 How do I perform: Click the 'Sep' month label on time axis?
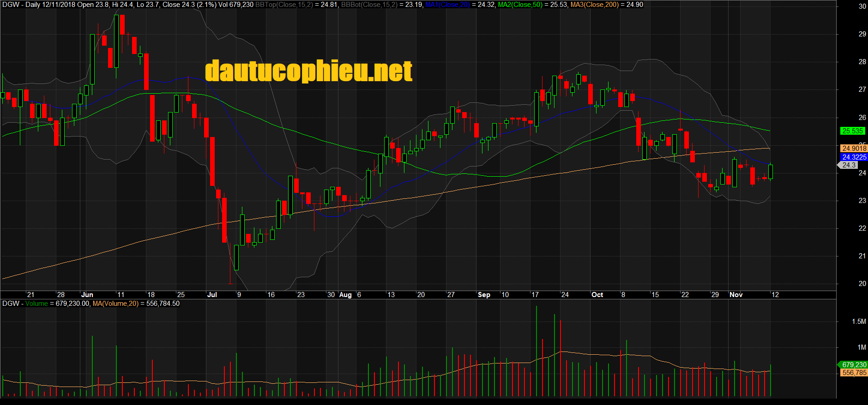pos(484,295)
